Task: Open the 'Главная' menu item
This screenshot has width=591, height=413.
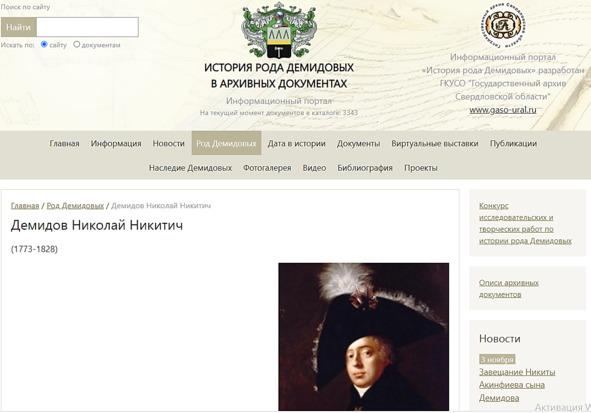Action: click(64, 143)
